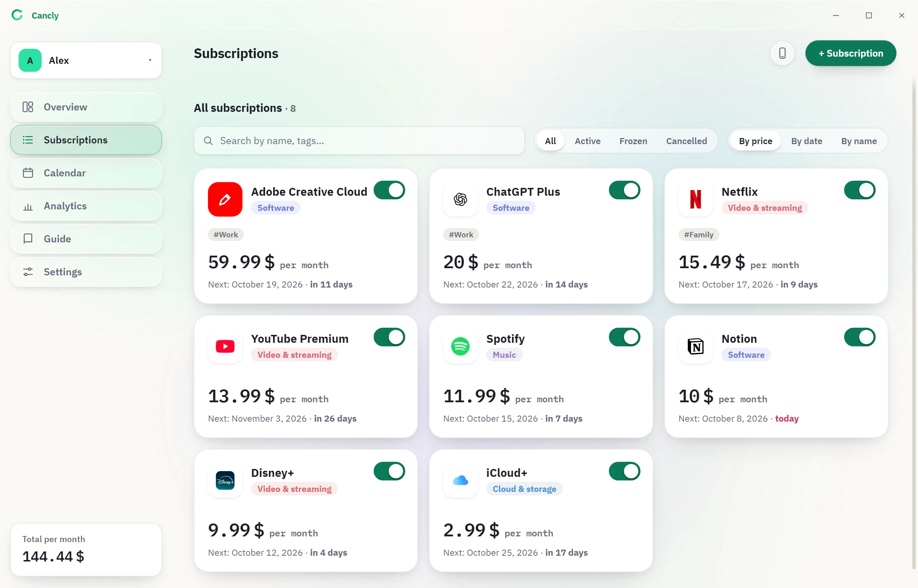Click the #Work tag on Adobe card
The height and width of the screenshot is (588, 918).
click(226, 234)
